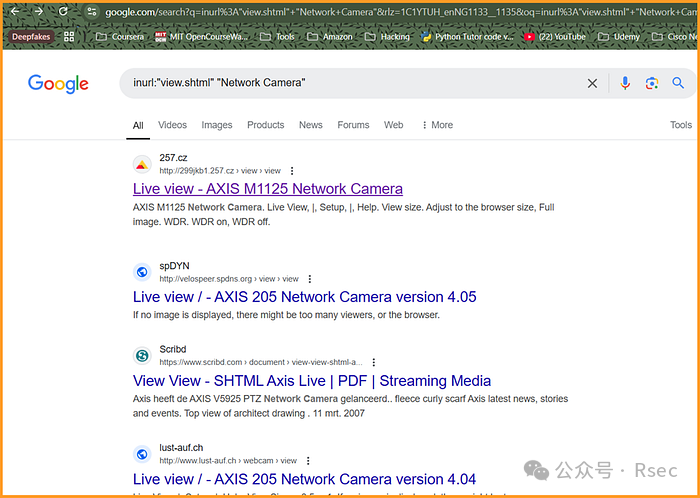Screen dimensions: 700x498
Task: Click the browser forward arrow
Action: [39, 12]
